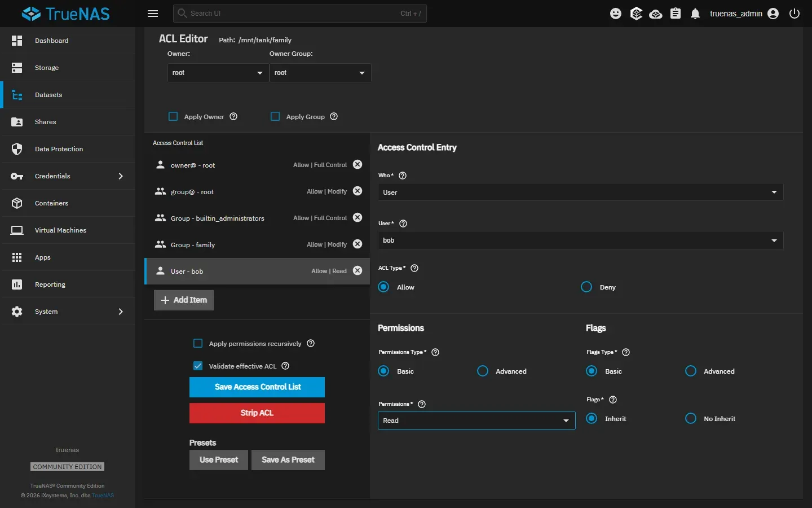
Task: Remove the builtin_administrators ACL entry
Action: tap(358, 217)
